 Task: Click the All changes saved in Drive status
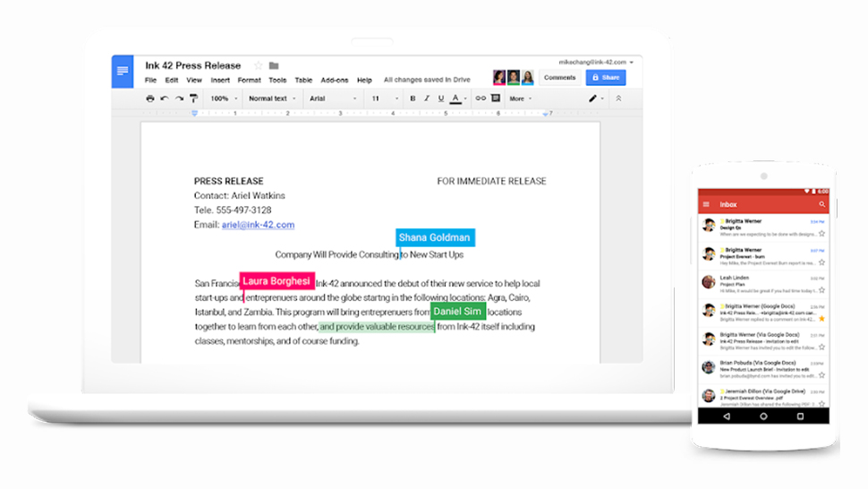tap(427, 80)
